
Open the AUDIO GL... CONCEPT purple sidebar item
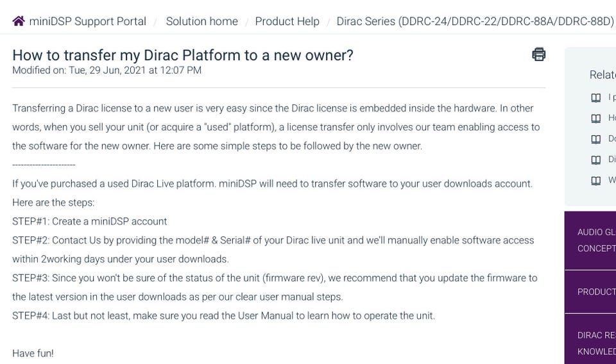590,240
